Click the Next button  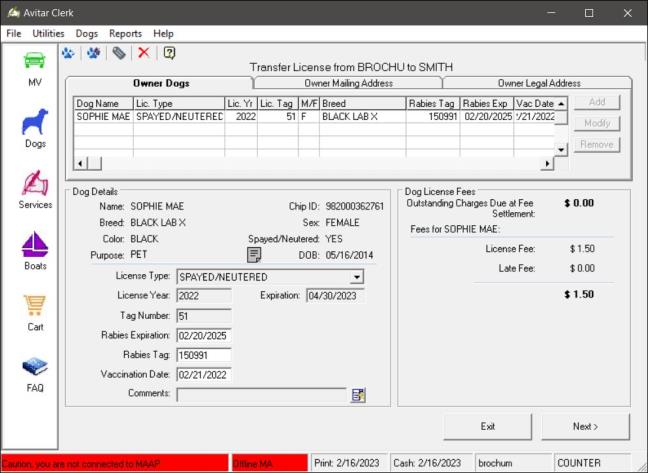click(585, 426)
